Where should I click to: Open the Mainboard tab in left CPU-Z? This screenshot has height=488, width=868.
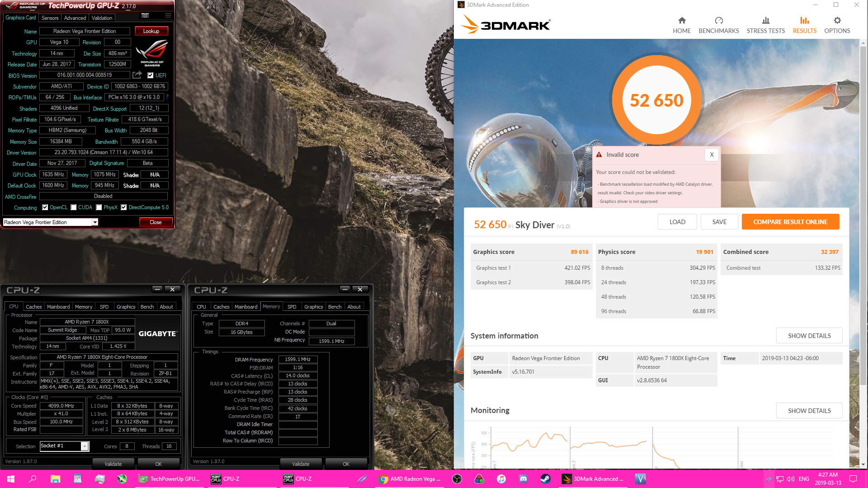pyautogui.click(x=58, y=307)
